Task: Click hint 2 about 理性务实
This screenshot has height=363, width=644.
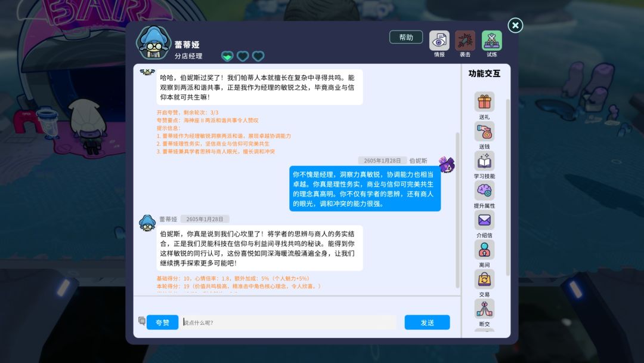Action: click(213, 143)
